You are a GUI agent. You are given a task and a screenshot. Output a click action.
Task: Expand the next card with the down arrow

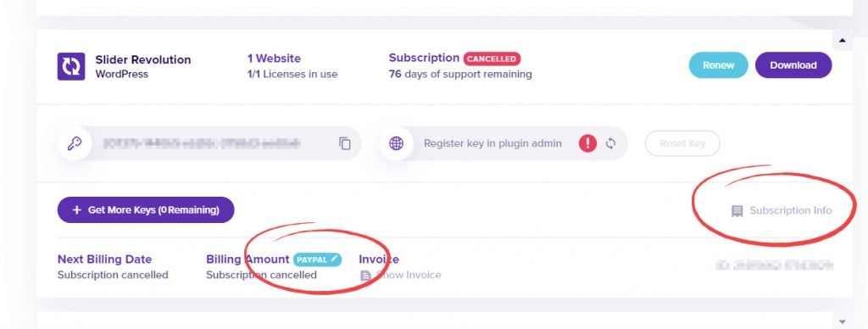843,321
